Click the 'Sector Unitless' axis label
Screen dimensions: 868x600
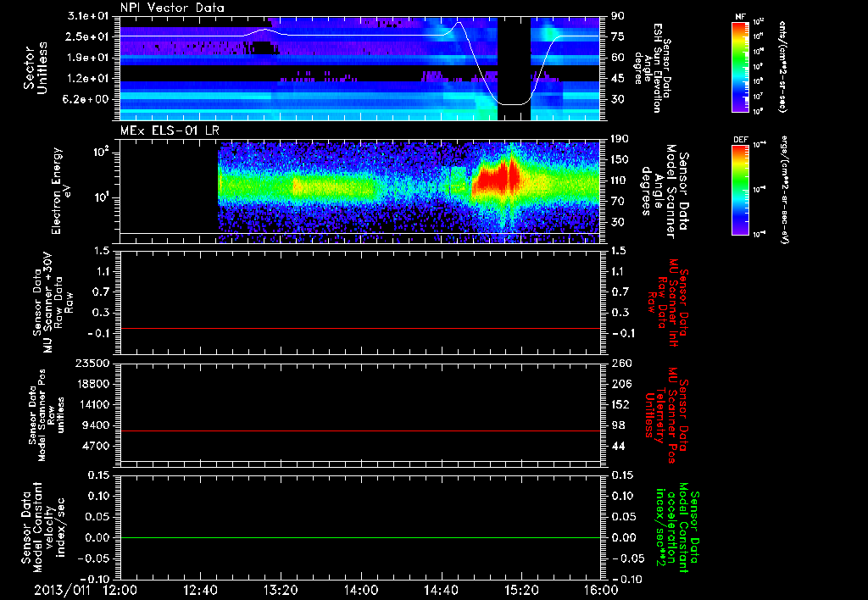(36, 68)
